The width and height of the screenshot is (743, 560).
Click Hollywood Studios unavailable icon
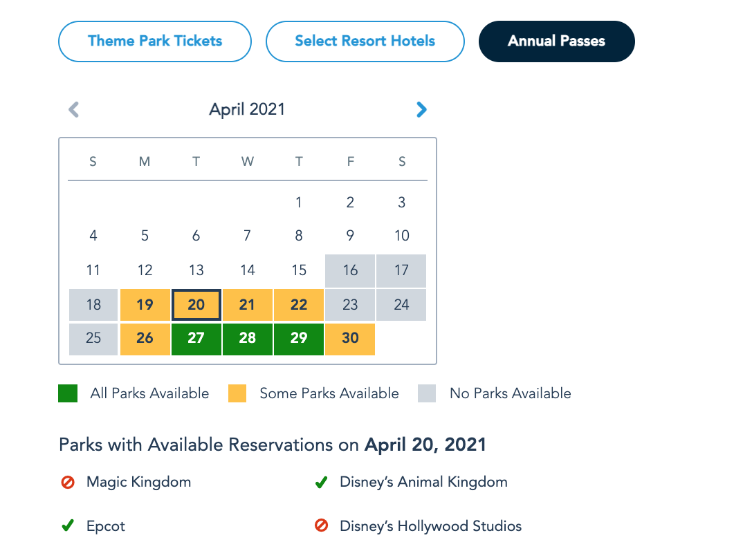click(321, 526)
